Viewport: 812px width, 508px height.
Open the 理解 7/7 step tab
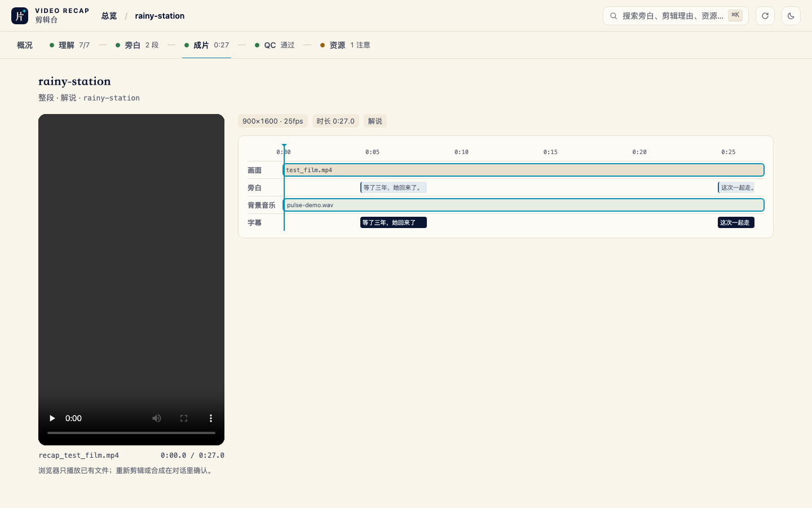click(x=70, y=45)
